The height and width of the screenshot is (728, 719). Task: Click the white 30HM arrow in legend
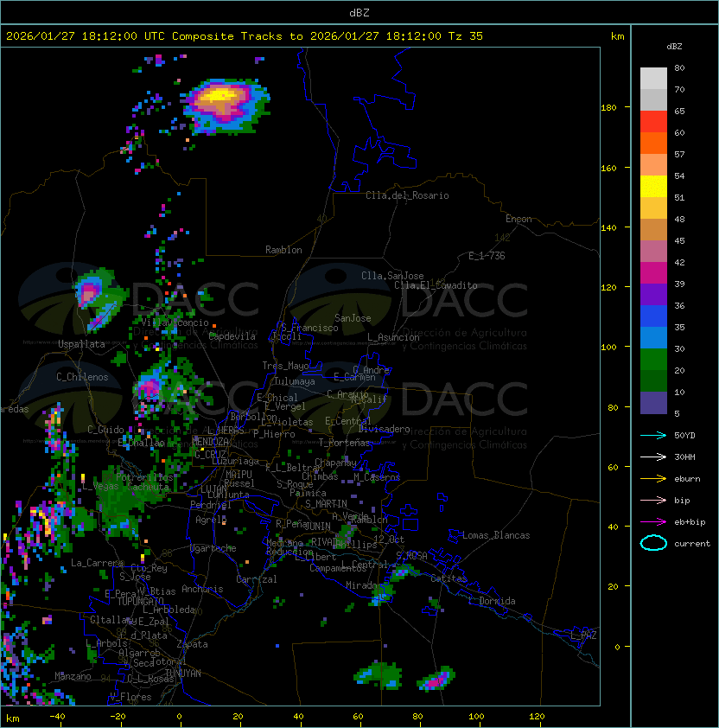(653, 457)
